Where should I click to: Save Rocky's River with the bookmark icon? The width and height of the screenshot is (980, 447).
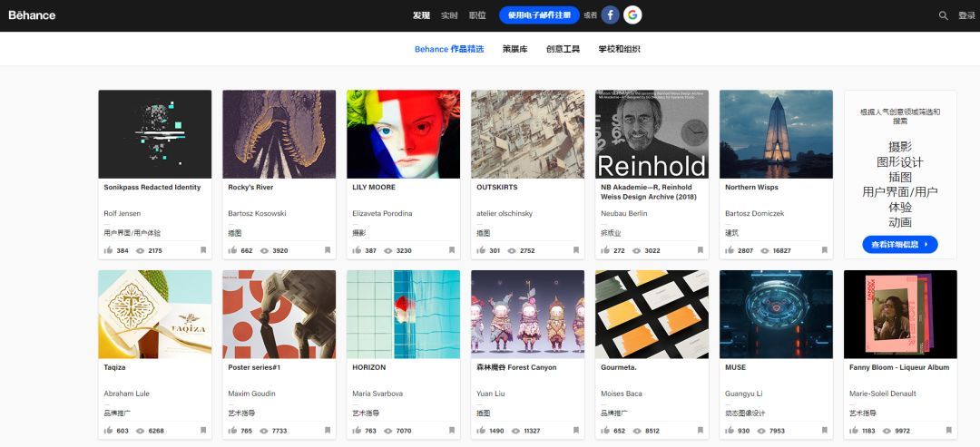[x=328, y=250]
